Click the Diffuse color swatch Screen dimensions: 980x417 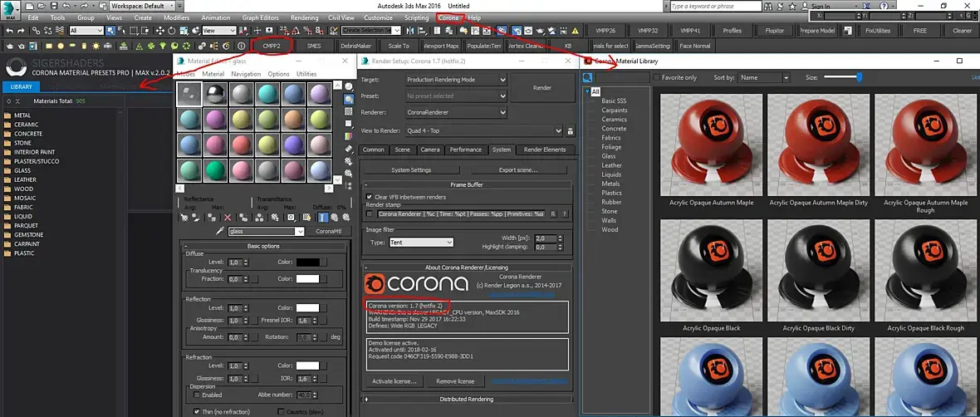tap(306, 262)
